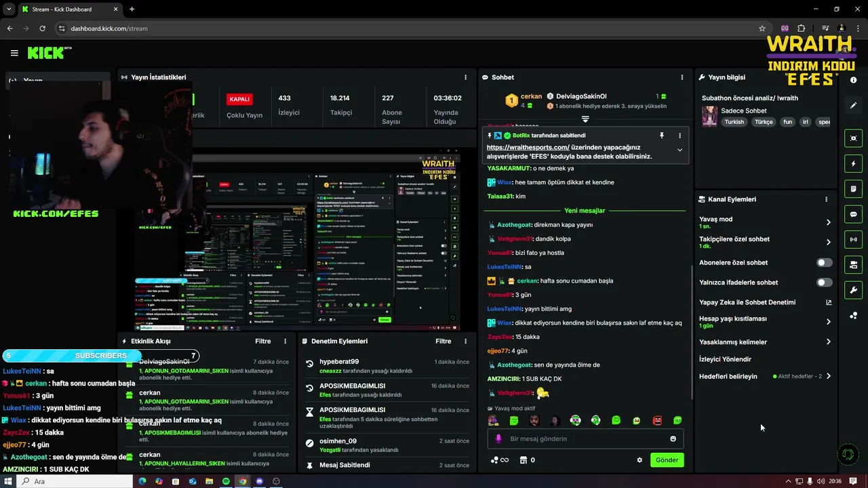
Task: Click the Türkçe tag
Action: pos(764,122)
